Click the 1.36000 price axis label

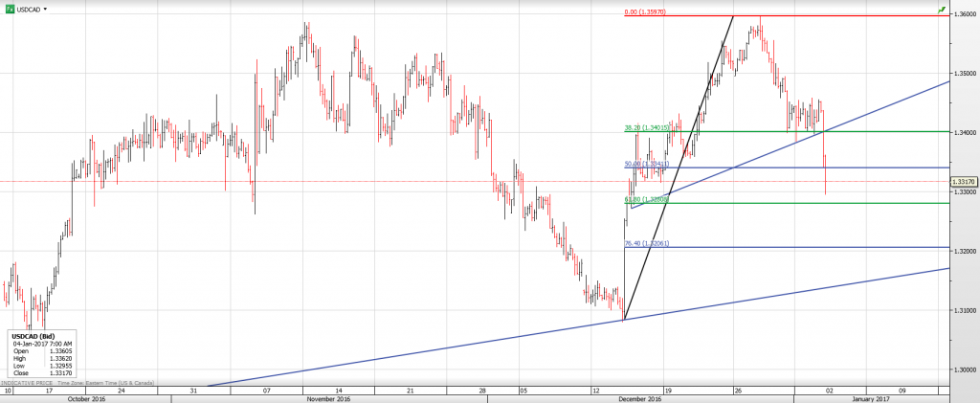coord(965,14)
